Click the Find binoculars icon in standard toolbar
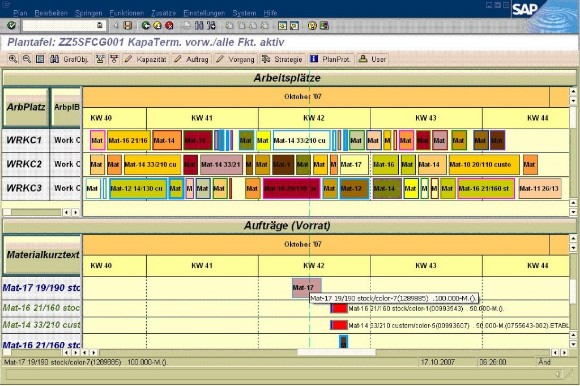 [x=199, y=26]
